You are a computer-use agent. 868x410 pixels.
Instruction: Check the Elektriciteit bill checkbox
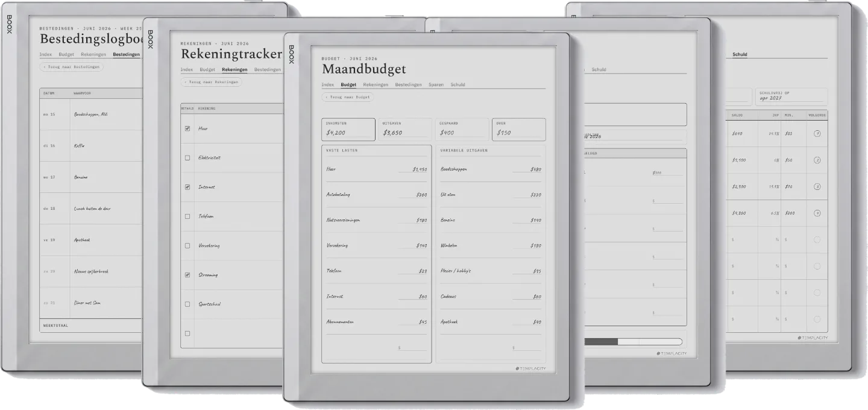pyautogui.click(x=187, y=157)
